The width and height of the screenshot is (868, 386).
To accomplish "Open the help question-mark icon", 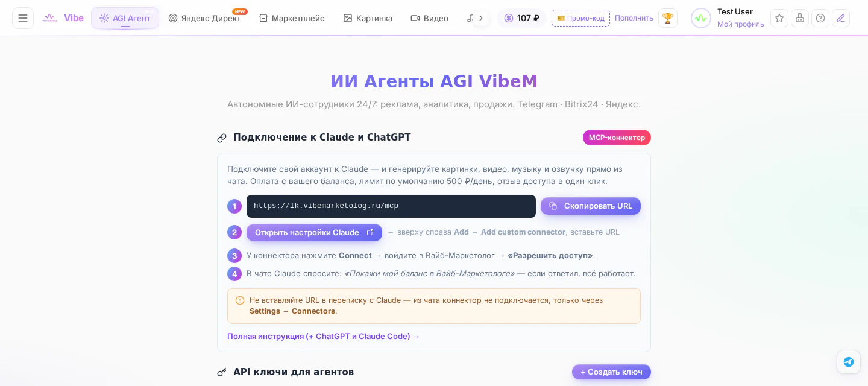I will 820,18.
